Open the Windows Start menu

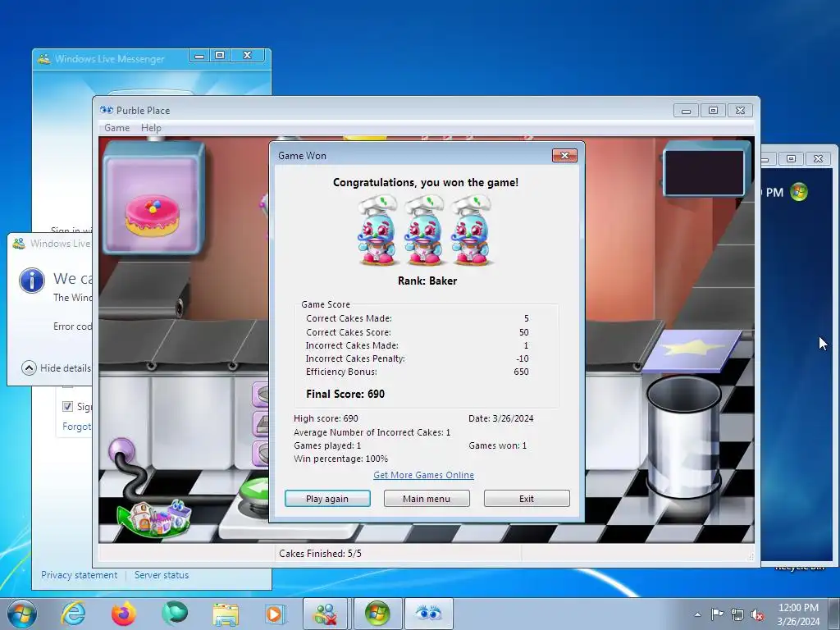(x=21, y=614)
